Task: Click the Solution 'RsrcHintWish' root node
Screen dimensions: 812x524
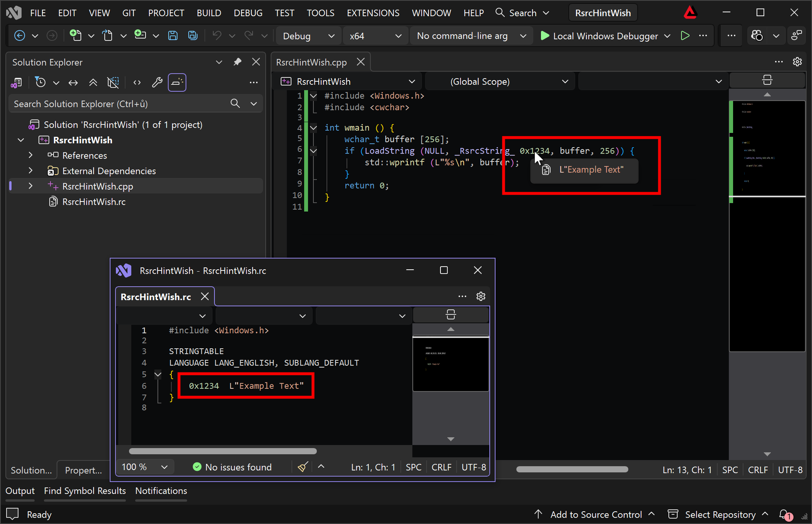Action: 123,125
